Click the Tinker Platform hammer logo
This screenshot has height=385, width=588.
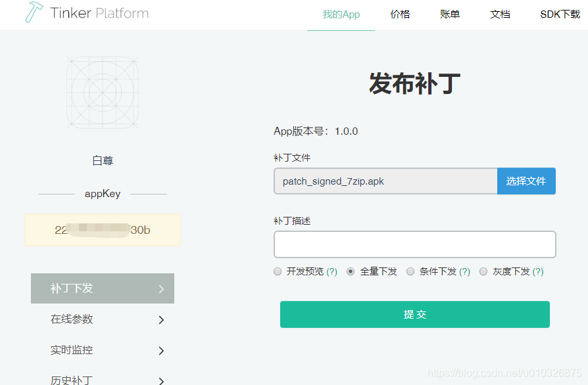click(34, 12)
